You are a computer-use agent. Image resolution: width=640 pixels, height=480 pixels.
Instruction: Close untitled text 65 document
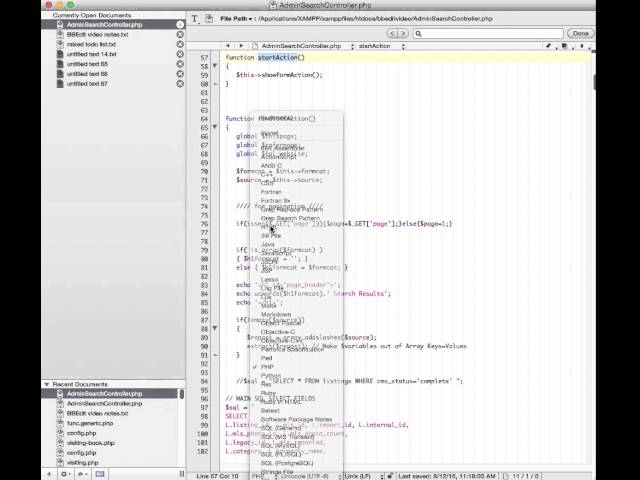180,64
